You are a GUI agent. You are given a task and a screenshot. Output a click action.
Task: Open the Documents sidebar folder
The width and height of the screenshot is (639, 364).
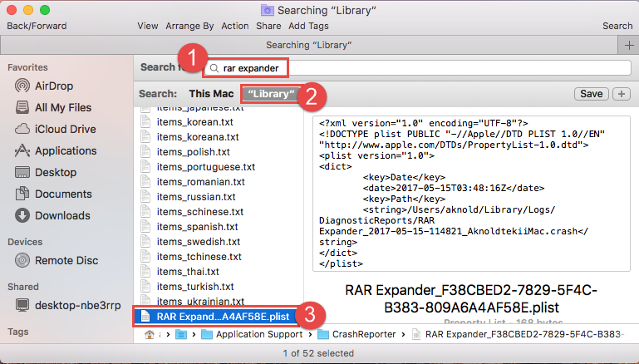point(53,194)
